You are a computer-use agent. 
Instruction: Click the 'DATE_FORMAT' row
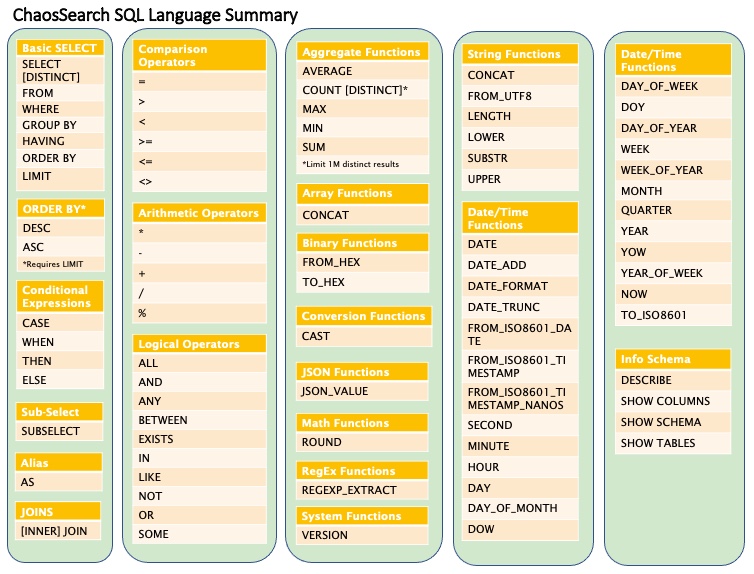(520, 287)
